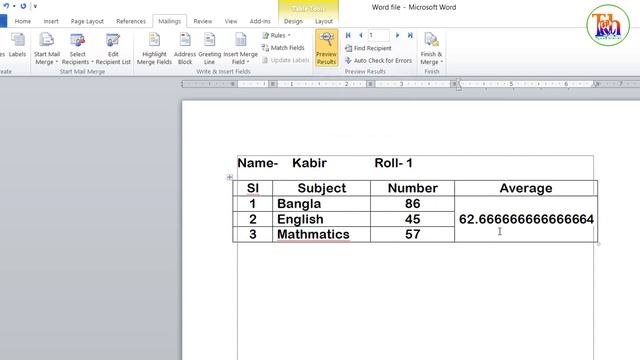Click the table resize handle at bottom-right corner
640x360 pixels.
pos(599,244)
